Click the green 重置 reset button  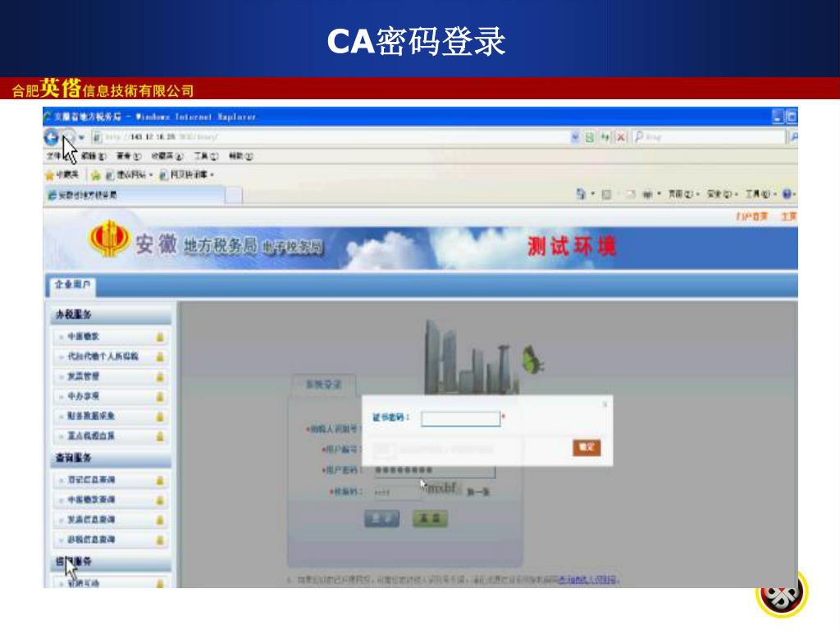[430, 518]
